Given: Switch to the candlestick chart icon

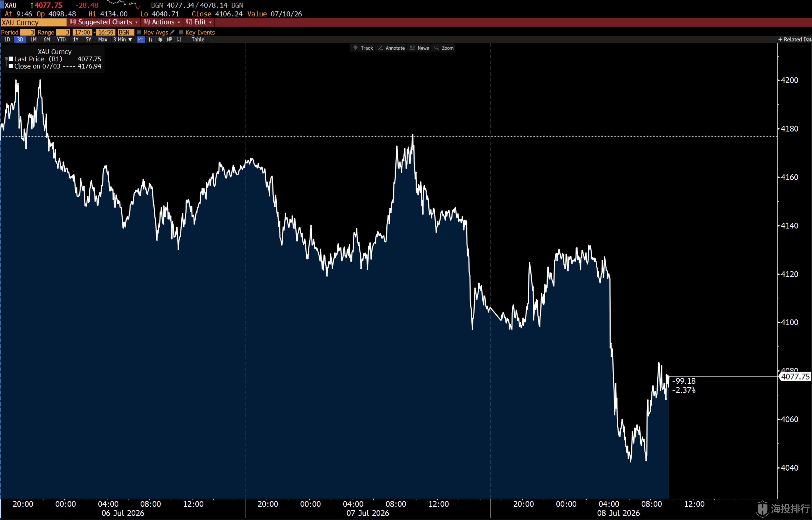Looking at the screenshot, I should point(150,40).
